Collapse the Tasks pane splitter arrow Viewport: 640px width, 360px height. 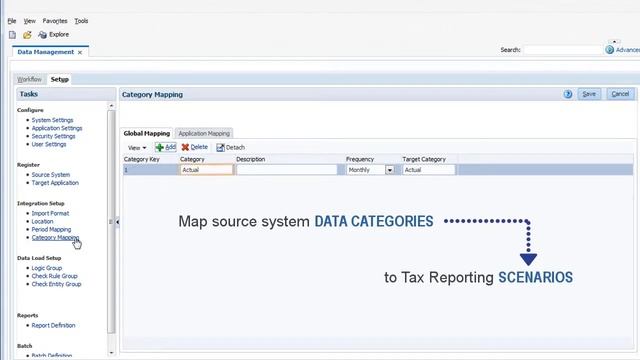click(x=118, y=222)
